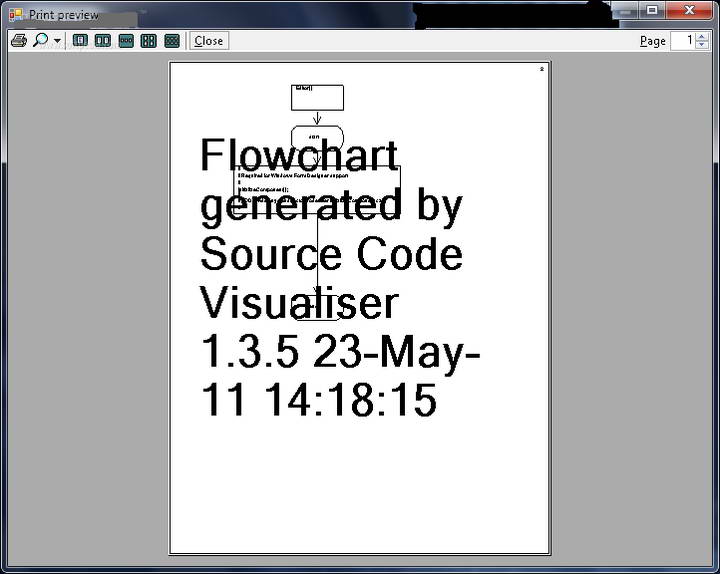This screenshot has width=720, height=574.
Task: Click the Print preview window icon
Action: [16, 15]
